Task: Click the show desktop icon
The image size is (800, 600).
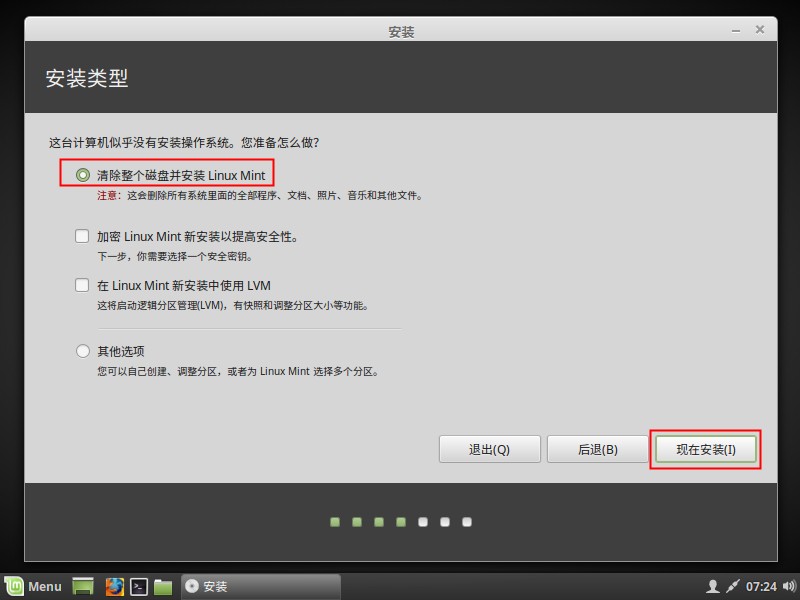Action: point(82,586)
